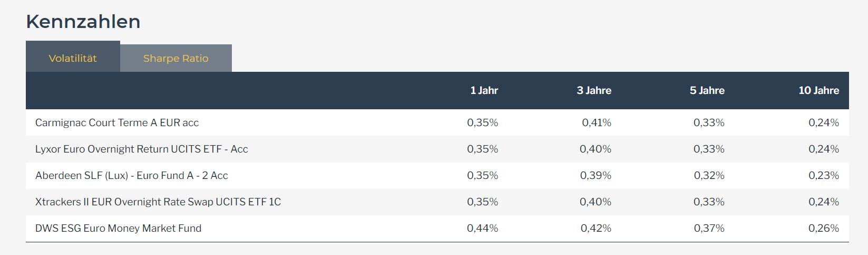Click Aberdeen 3 Jahre value 0,39%
The width and height of the screenshot is (868, 255).
[x=596, y=175]
